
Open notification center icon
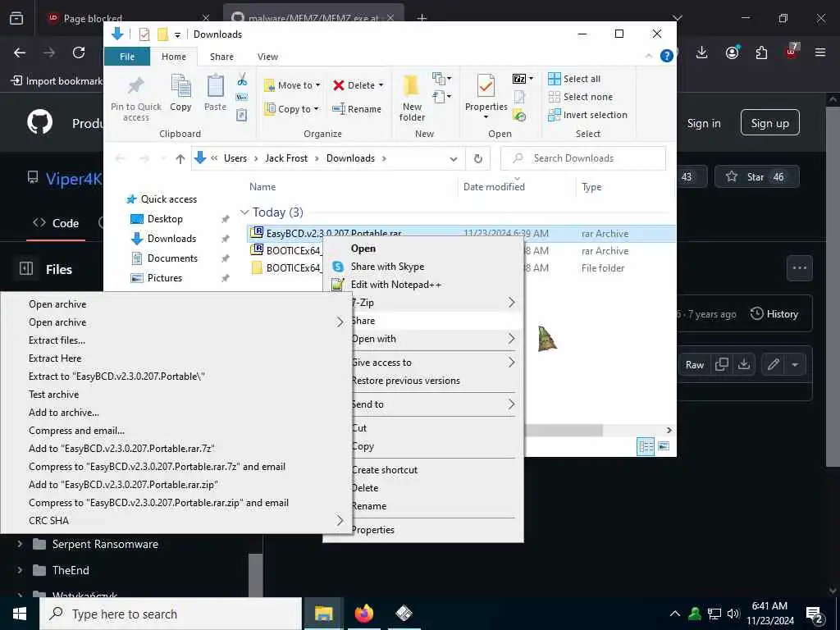pos(815,614)
